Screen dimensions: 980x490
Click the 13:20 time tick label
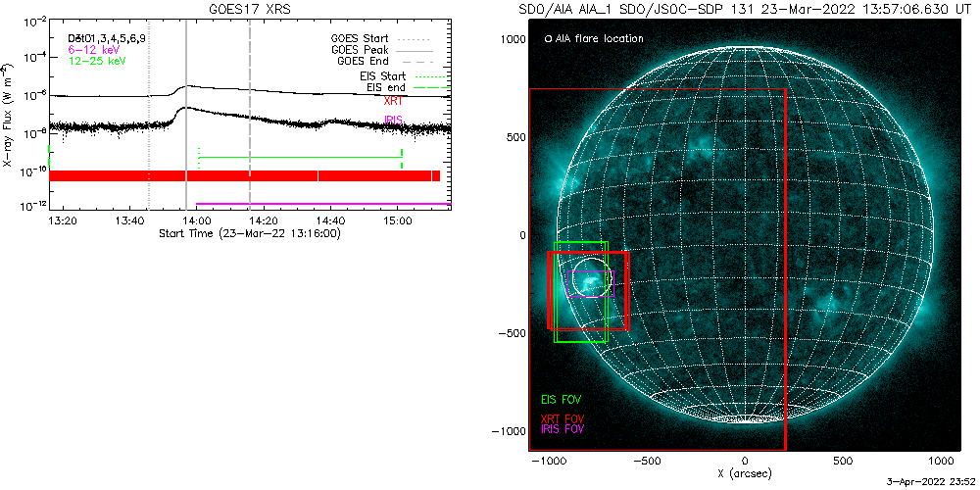pyautogui.click(x=63, y=220)
